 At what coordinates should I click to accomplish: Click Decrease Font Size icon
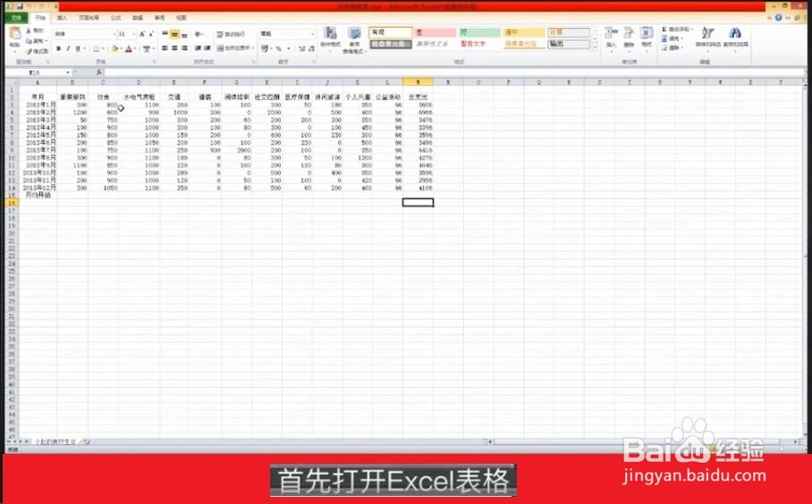[151, 34]
